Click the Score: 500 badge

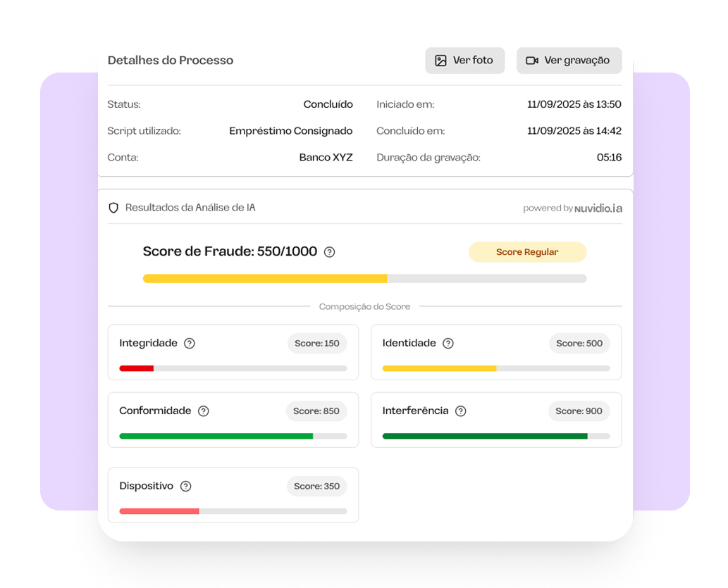[x=579, y=344]
